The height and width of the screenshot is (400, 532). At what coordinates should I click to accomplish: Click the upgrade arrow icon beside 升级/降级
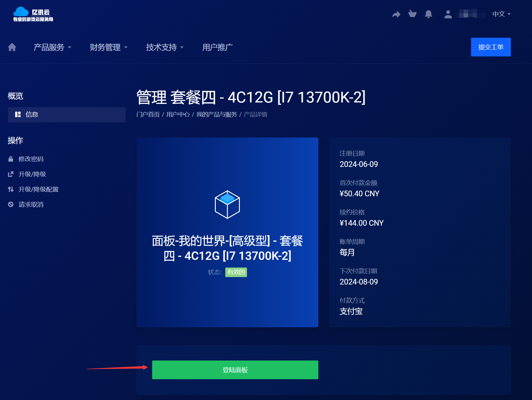(11, 174)
